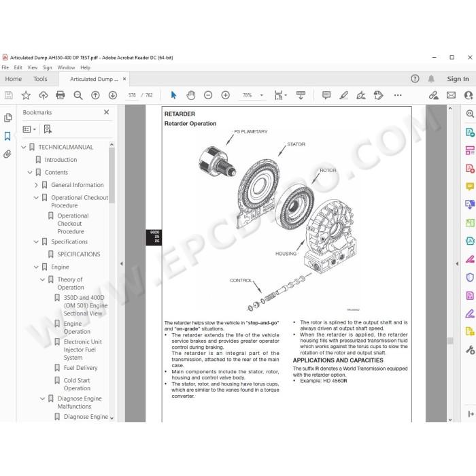Toggle the Bookmarks panel icon

click(x=7, y=136)
